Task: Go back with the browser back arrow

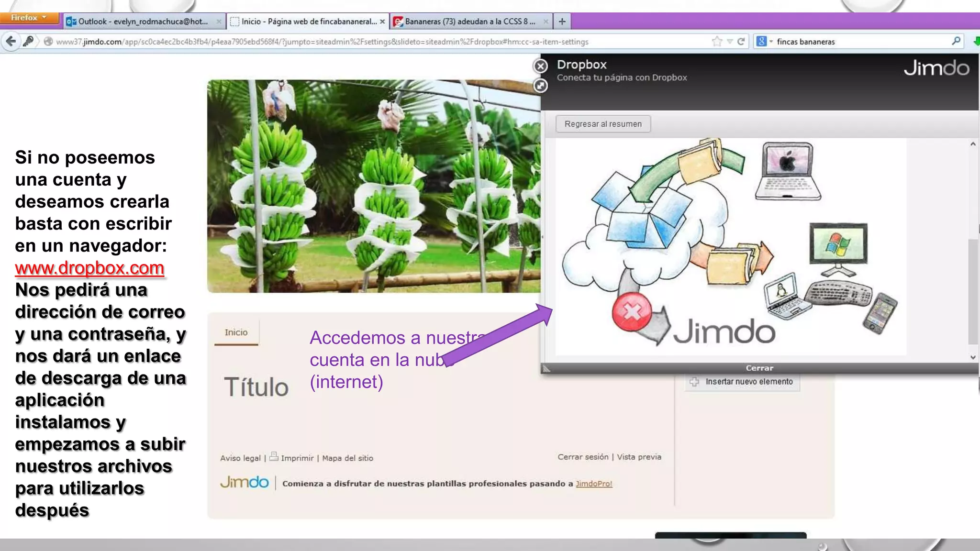Action: pyautogui.click(x=11, y=42)
